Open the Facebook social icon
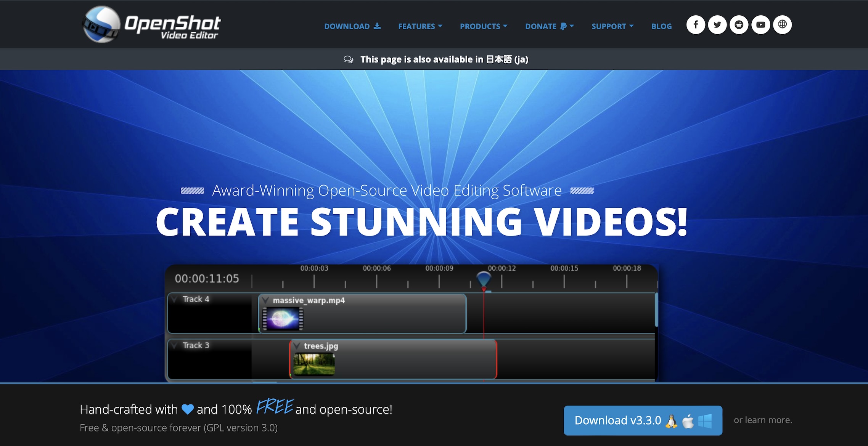Viewport: 868px width, 446px height. click(696, 25)
